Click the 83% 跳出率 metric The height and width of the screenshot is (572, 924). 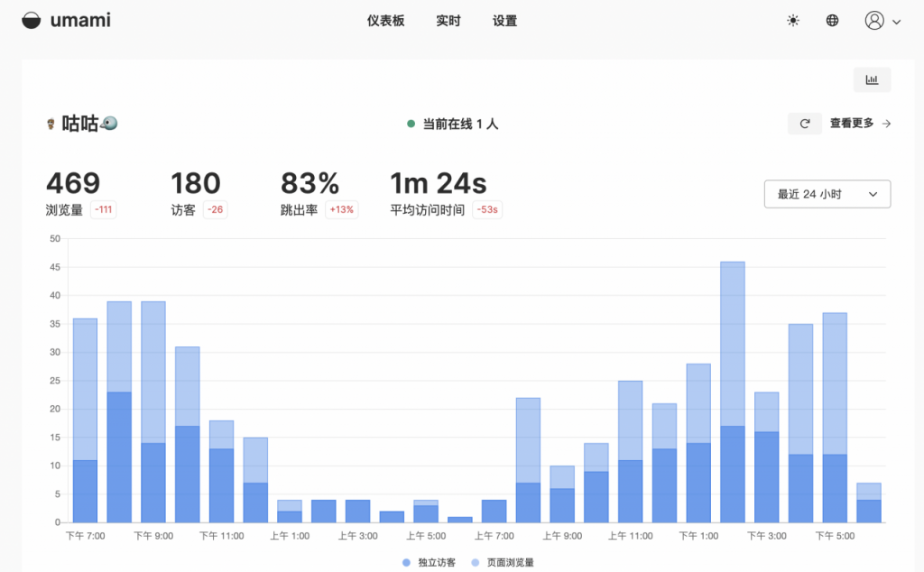310,183
